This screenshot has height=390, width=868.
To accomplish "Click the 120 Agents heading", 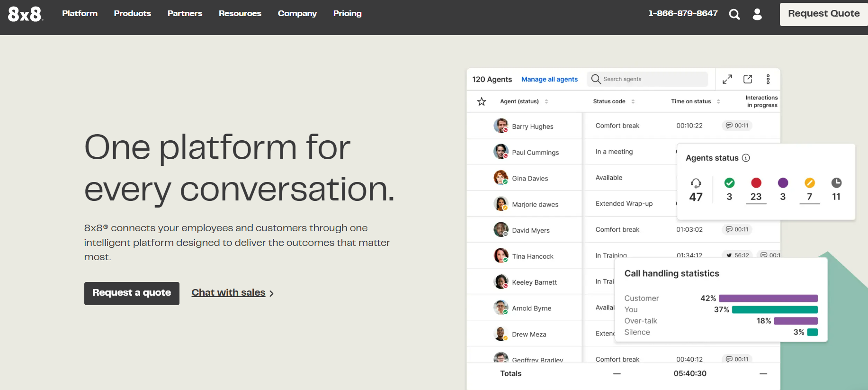I will click(492, 79).
